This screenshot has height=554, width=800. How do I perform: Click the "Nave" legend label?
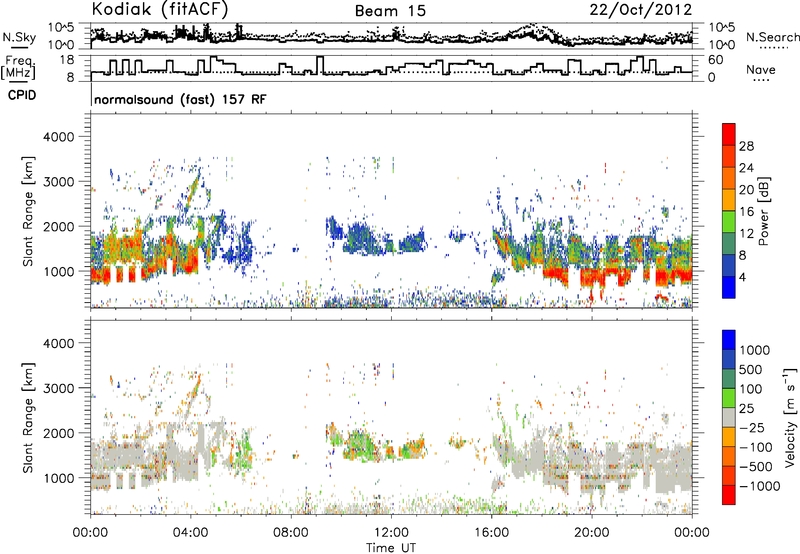tap(761, 70)
